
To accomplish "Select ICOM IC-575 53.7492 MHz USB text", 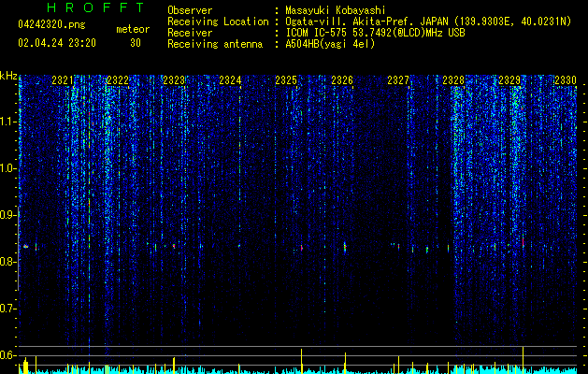I will point(375,33).
